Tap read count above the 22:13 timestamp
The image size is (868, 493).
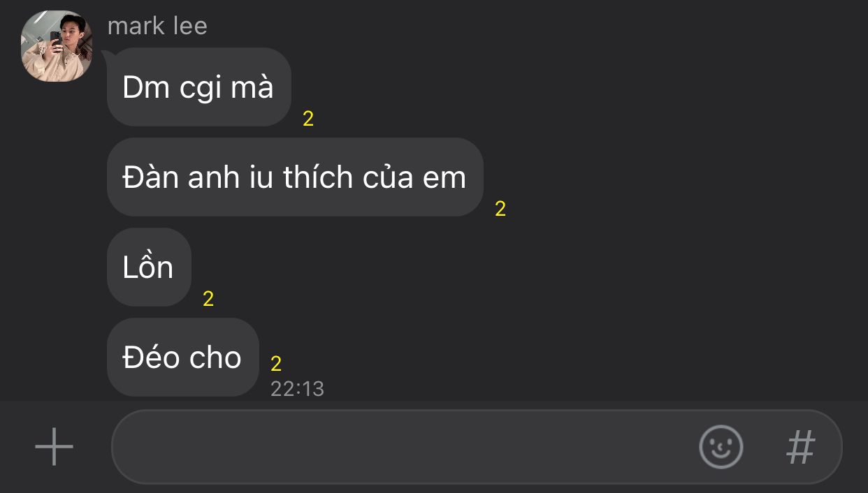[276, 364]
